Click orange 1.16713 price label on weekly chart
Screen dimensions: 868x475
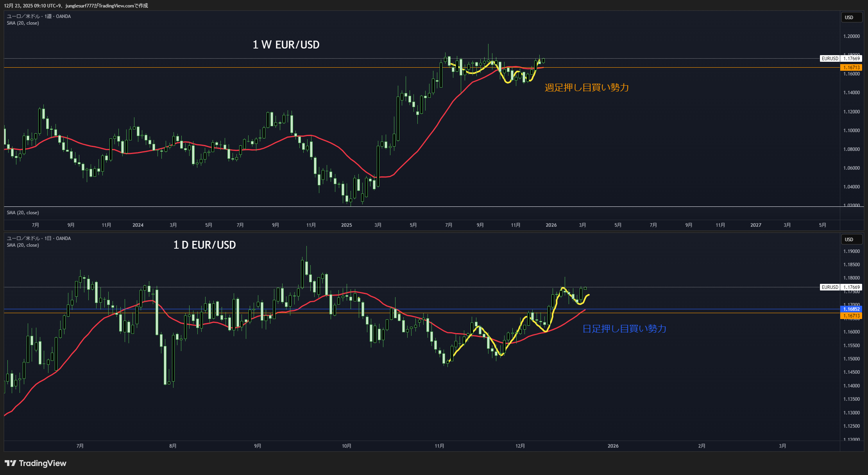pyautogui.click(x=851, y=68)
